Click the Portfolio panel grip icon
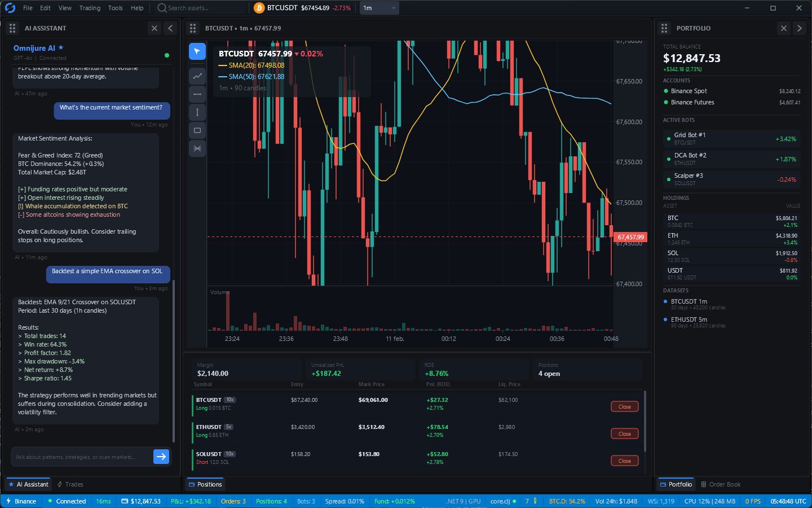812x508 pixels. point(664,28)
